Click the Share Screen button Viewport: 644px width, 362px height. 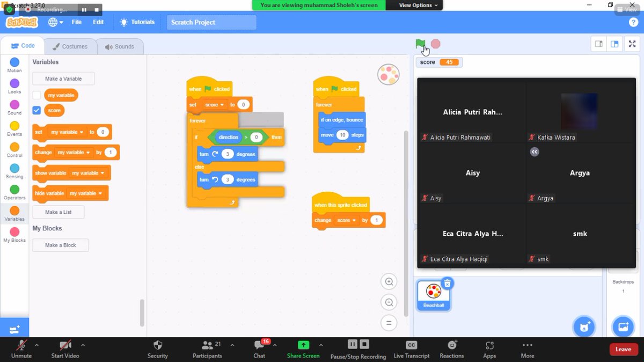(303, 349)
